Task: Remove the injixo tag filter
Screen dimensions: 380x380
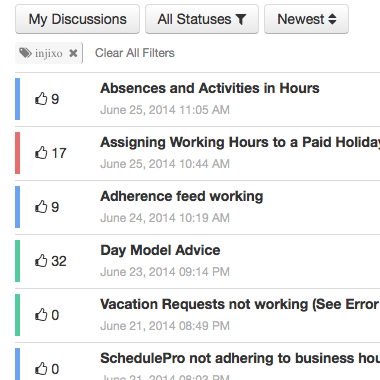Action: coord(73,53)
